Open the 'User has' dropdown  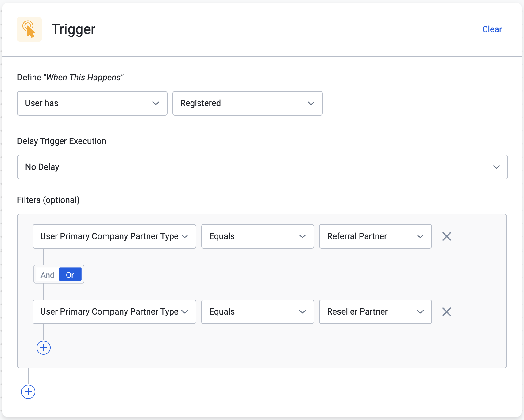click(92, 103)
